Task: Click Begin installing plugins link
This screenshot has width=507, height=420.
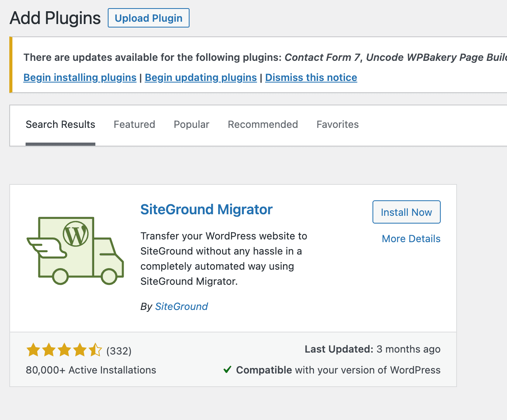Action: coord(80,77)
